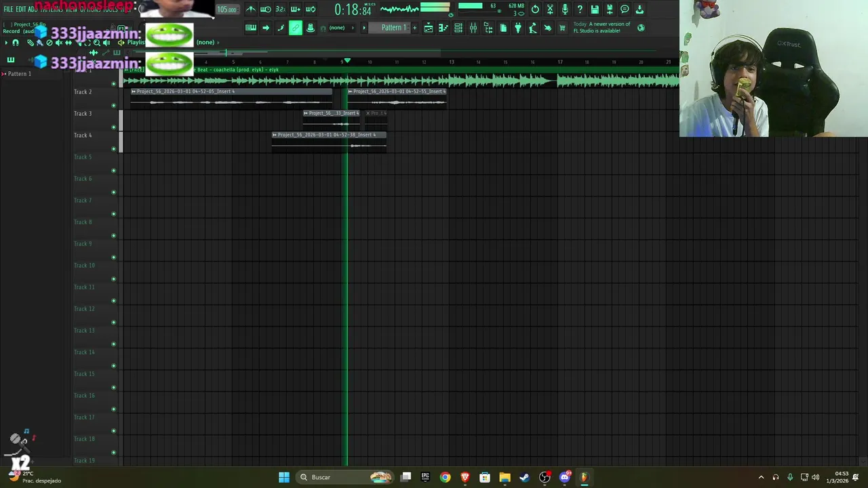Click the time display 0:18:84
The width and height of the screenshot is (868, 488).
(353, 10)
